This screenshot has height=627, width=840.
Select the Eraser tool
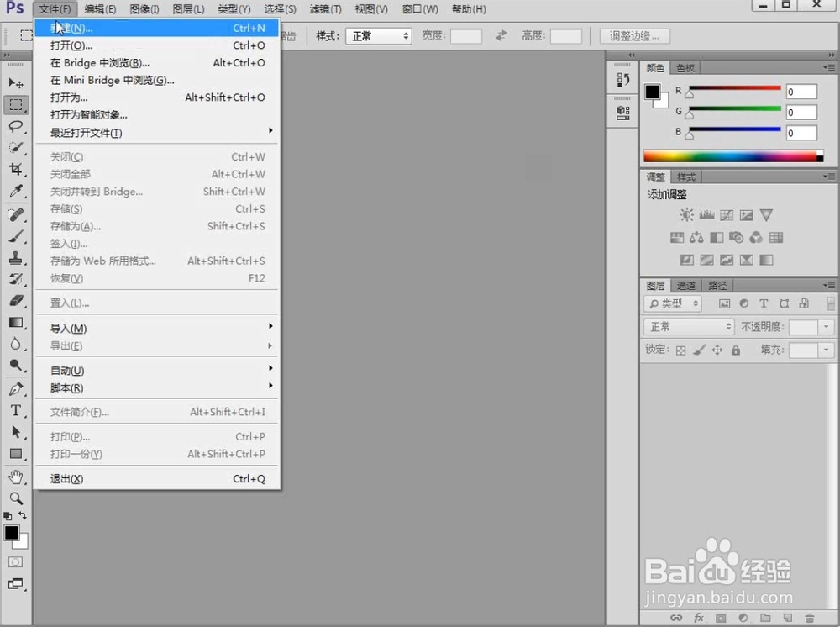15,301
